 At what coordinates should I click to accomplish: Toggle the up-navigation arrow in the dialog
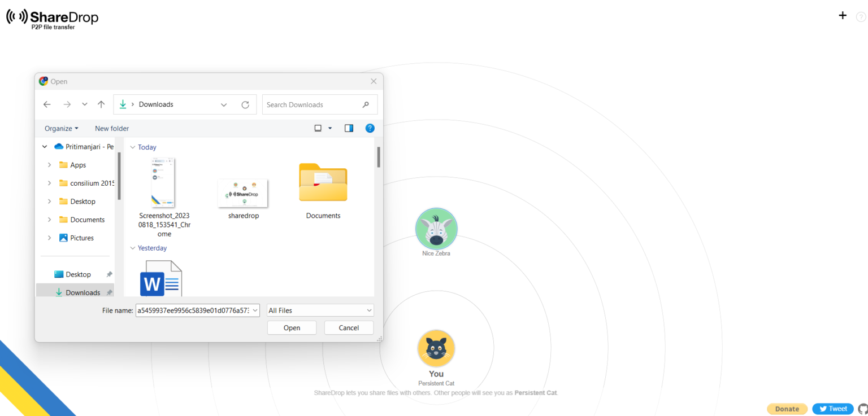pyautogui.click(x=101, y=104)
